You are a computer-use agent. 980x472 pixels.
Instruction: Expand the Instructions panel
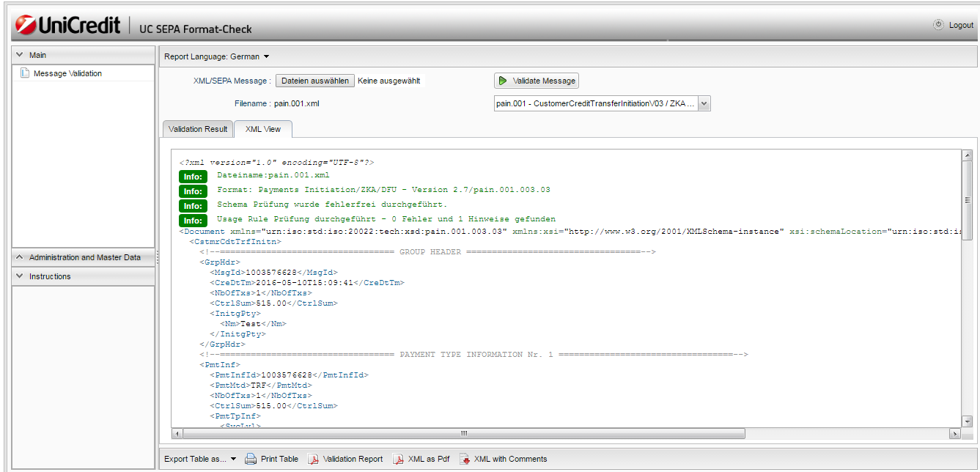coord(19,276)
